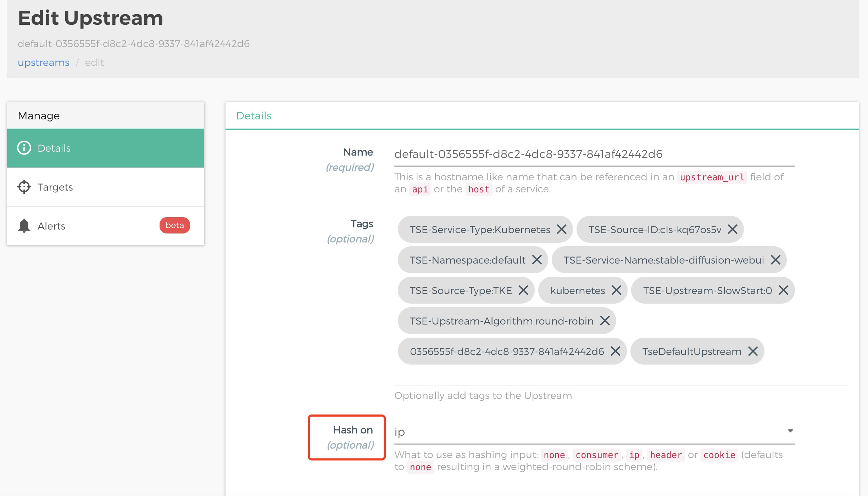Click the Manage panel header
The width and height of the screenshot is (868, 496).
[x=106, y=115]
